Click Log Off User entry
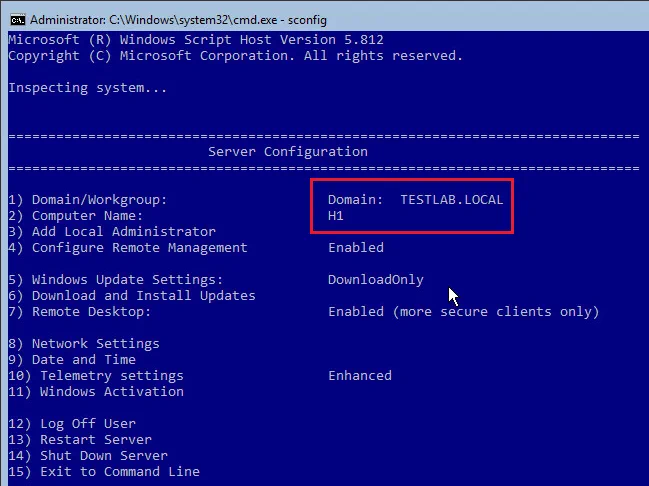This screenshot has width=649, height=486. 72,423
